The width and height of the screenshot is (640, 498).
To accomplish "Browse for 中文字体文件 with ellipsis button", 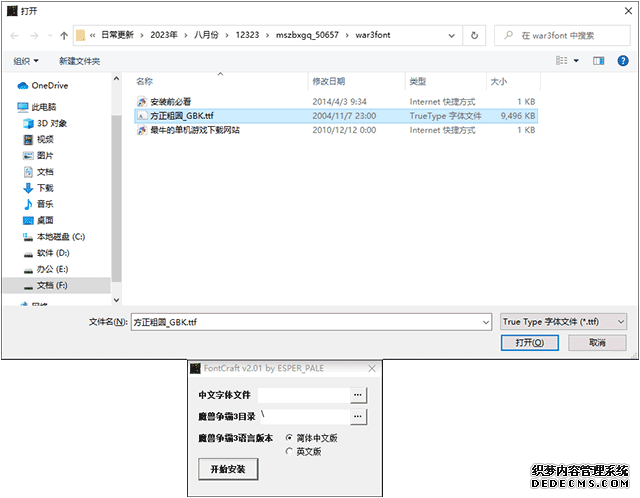I will point(358,396).
